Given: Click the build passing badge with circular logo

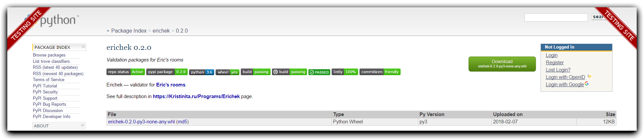Looking at the screenshot, I should point(290,72).
